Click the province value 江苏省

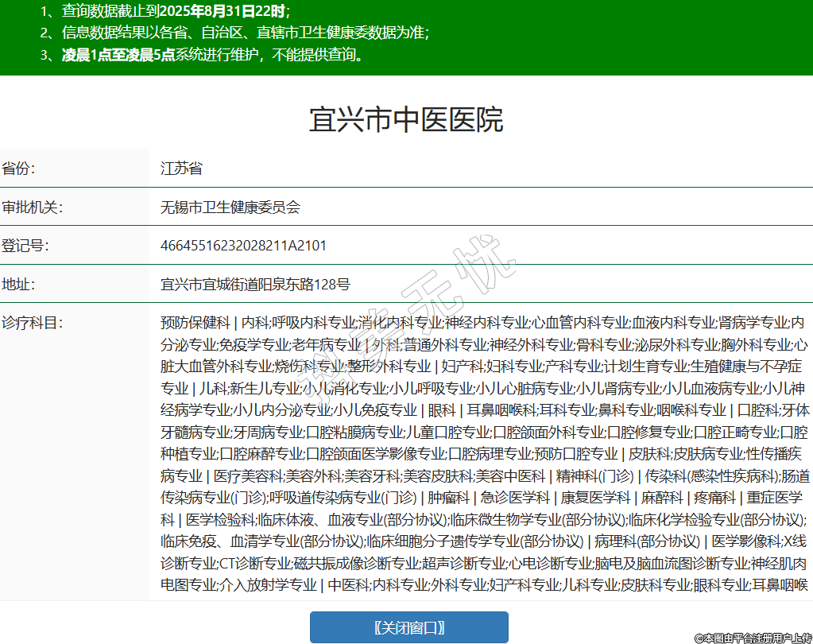click(181, 169)
